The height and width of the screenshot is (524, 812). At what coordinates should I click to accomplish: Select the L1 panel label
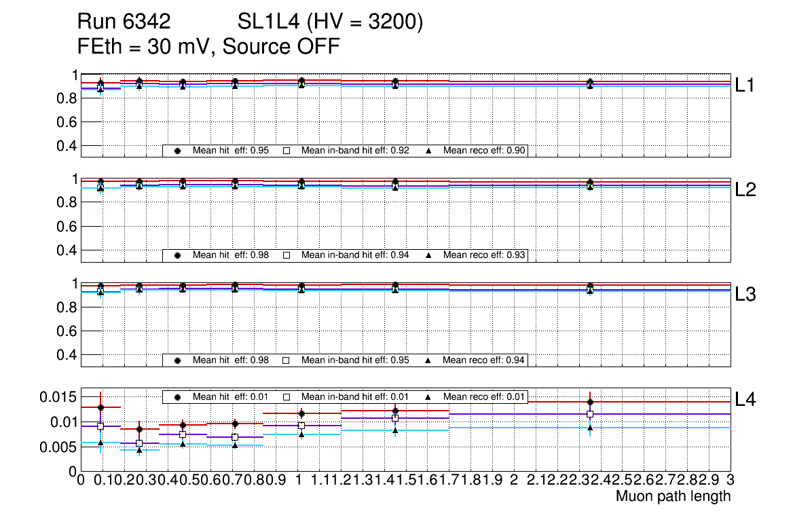coord(745,86)
